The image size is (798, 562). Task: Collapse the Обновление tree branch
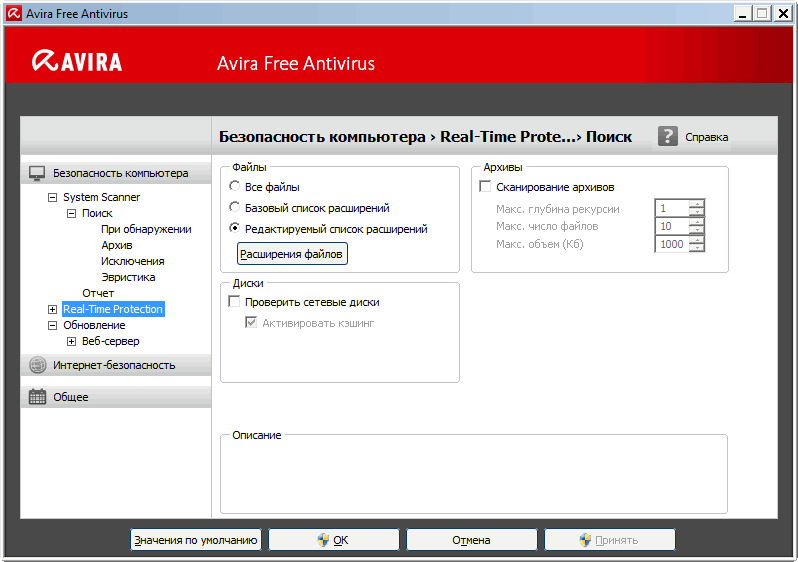tap(53, 326)
